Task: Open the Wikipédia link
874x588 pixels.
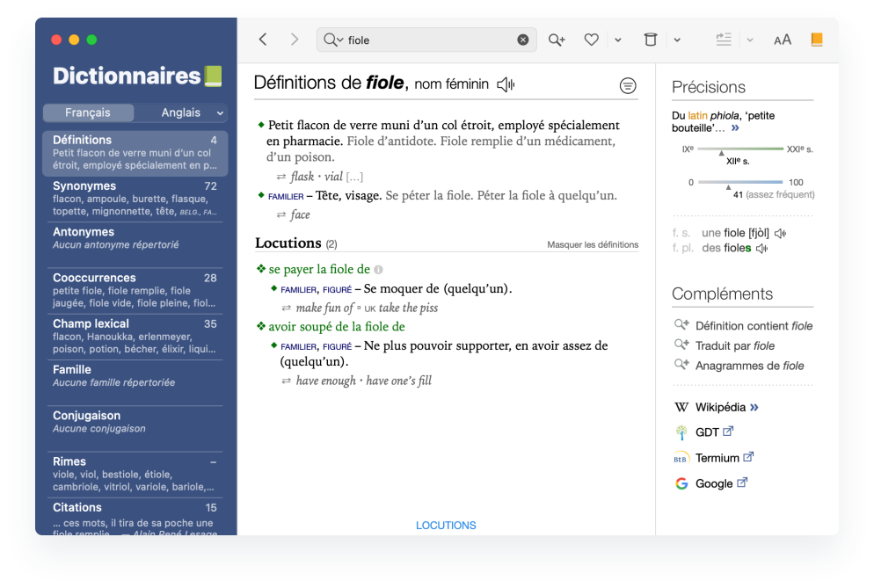Action: click(720, 407)
